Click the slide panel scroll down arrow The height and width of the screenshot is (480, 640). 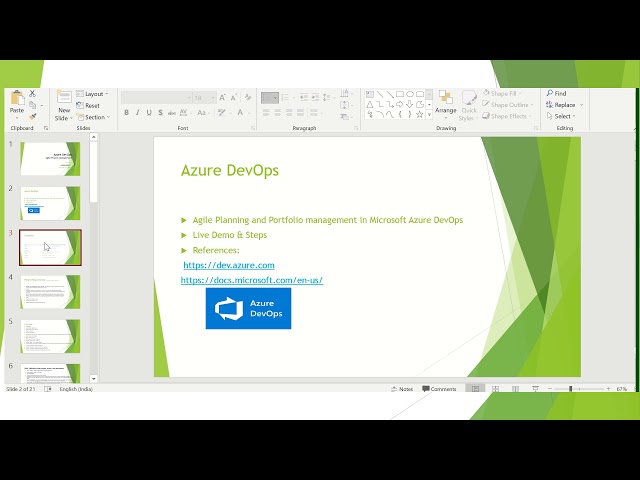point(94,379)
